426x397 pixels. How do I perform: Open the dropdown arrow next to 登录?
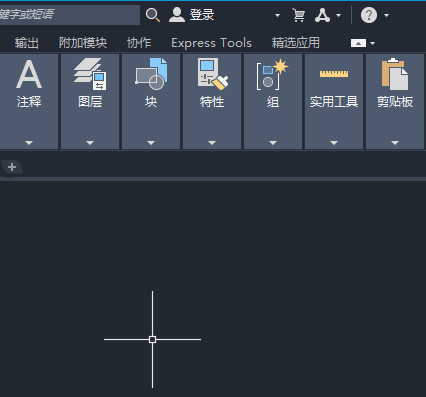[x=277, y=15]
